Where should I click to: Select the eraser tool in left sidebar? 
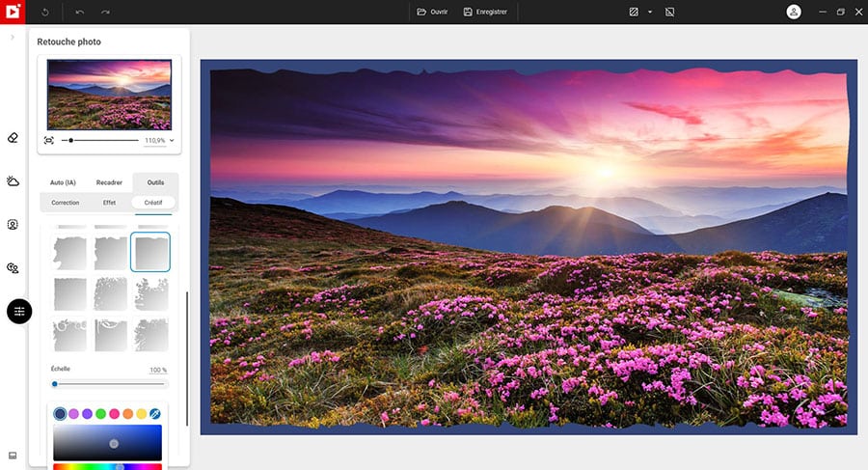13,138
